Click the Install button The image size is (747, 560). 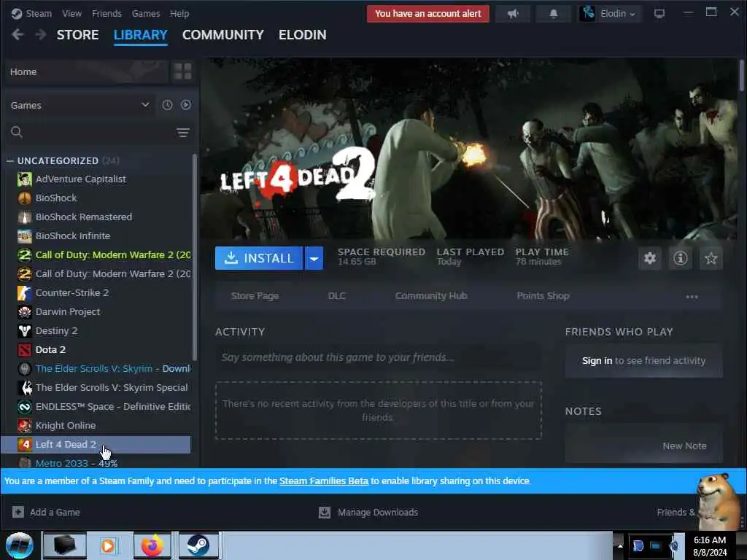tap(259, 258)
